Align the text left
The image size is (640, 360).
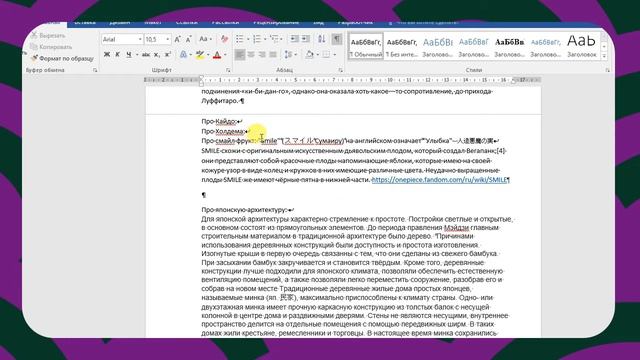[240, 54]
